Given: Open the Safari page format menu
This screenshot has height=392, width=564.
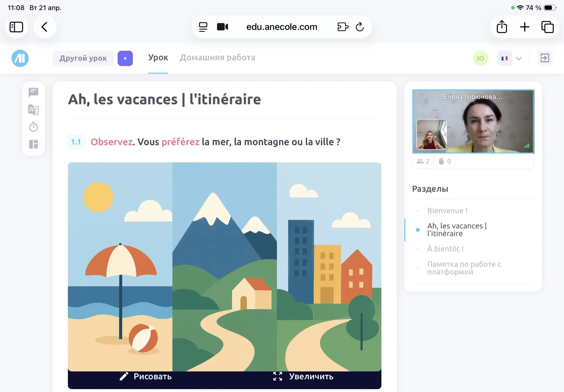Looking at the screenshot, I should coord(203,27).
